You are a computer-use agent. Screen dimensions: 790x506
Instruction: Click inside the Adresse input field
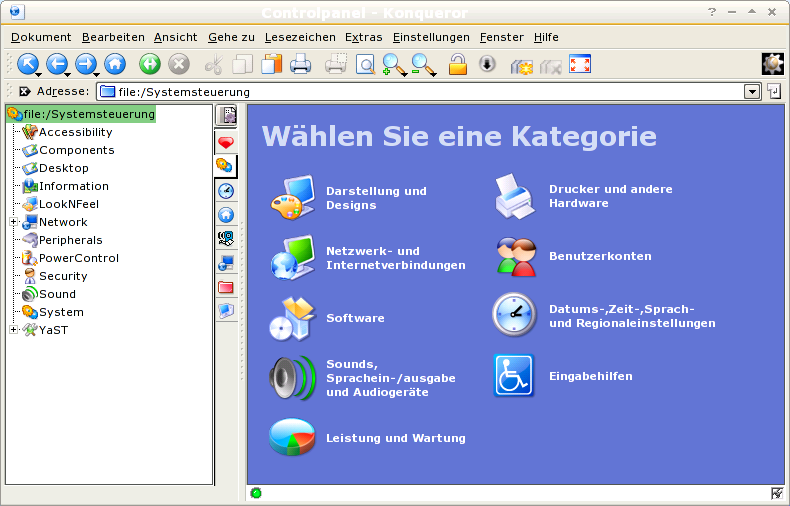point(421,92)
